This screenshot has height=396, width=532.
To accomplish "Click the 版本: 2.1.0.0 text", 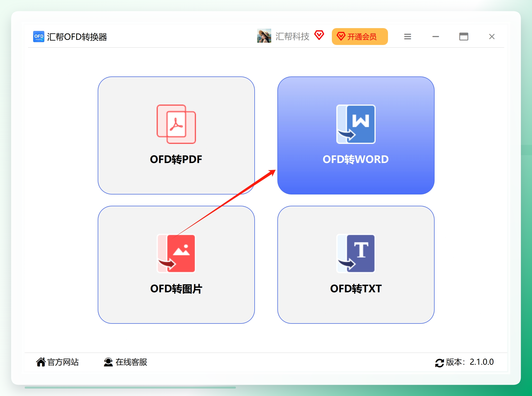I will 470,362.
